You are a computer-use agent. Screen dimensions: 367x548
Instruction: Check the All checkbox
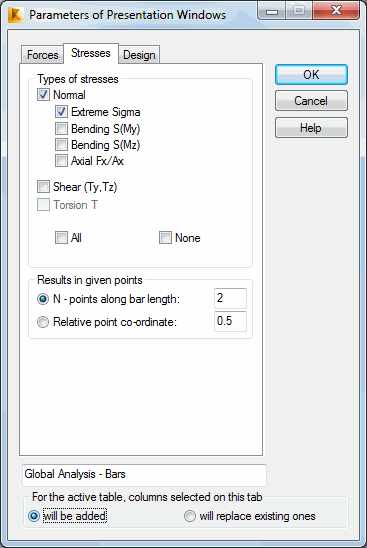click(61, 238)
